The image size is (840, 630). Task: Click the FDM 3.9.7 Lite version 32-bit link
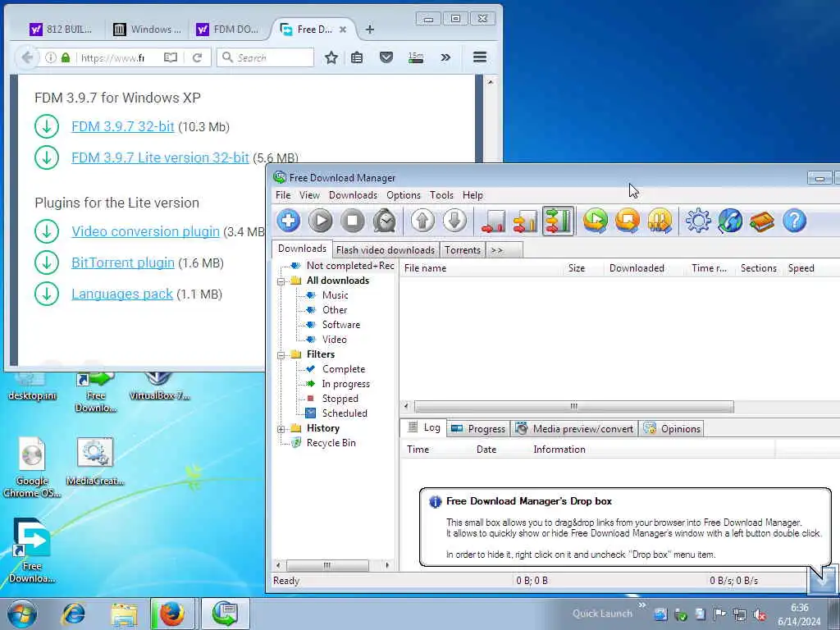[x=160, y=157]
